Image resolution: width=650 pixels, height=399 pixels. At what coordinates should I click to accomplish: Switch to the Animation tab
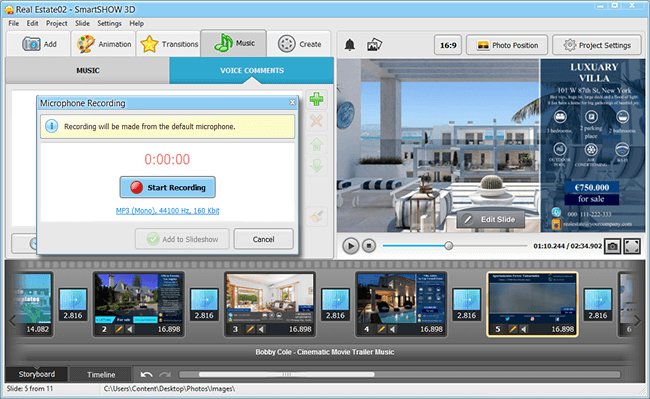click(x=104, y=44)
